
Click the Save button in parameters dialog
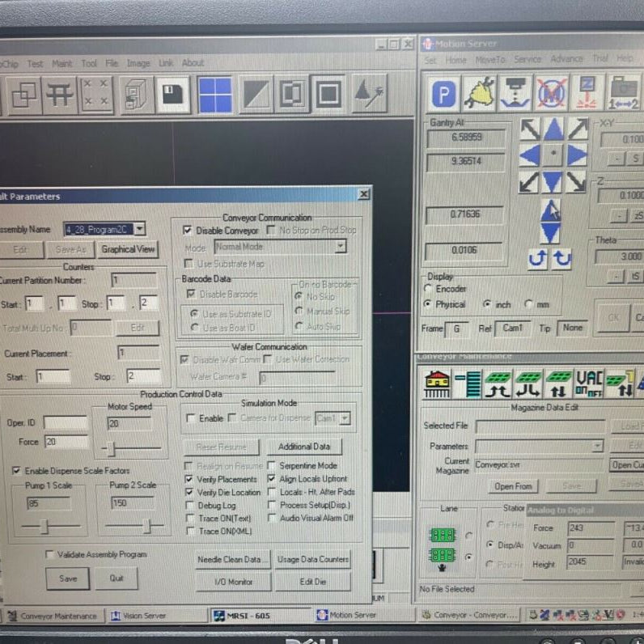click(x=68, y=578)
